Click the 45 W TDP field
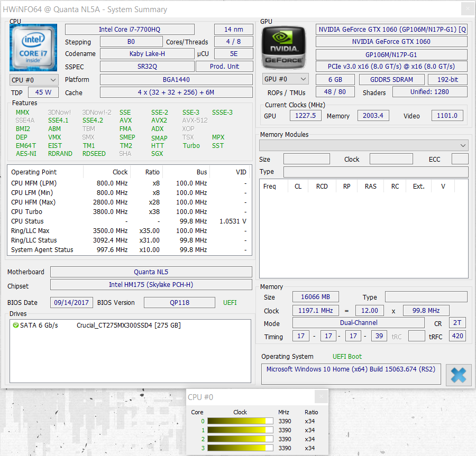The image size is (476, 456). point(43,92)
